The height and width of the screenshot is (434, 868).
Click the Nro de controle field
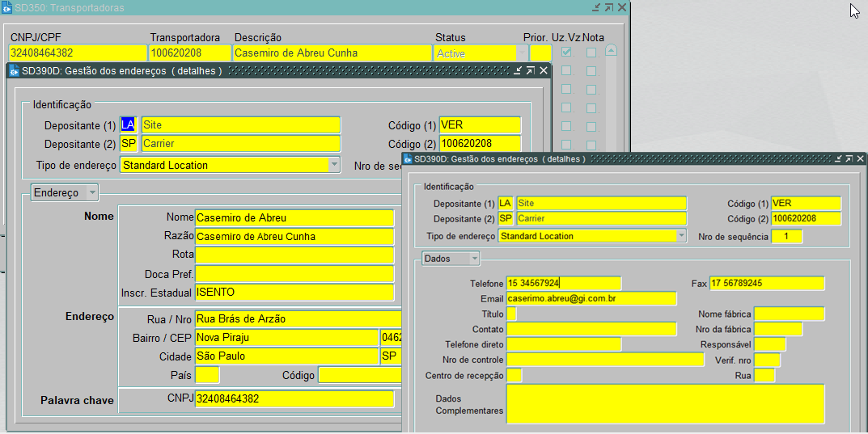(605, 360)
